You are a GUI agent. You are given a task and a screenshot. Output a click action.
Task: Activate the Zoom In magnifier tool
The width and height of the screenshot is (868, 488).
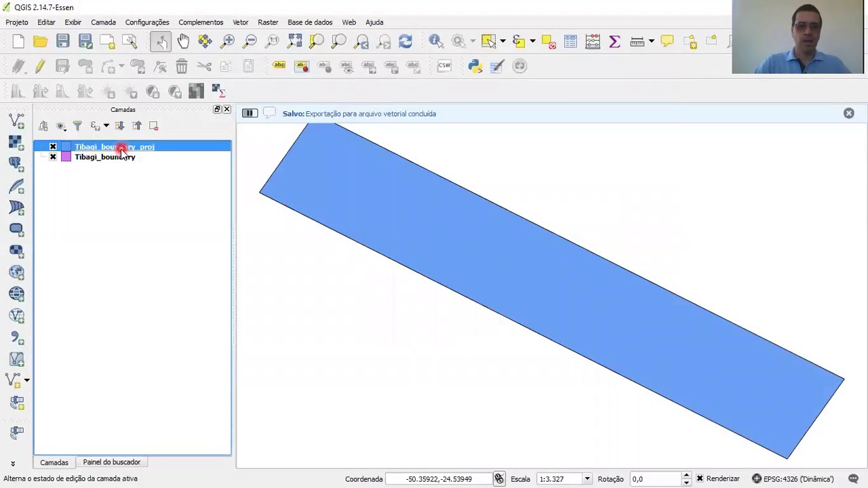228,42
